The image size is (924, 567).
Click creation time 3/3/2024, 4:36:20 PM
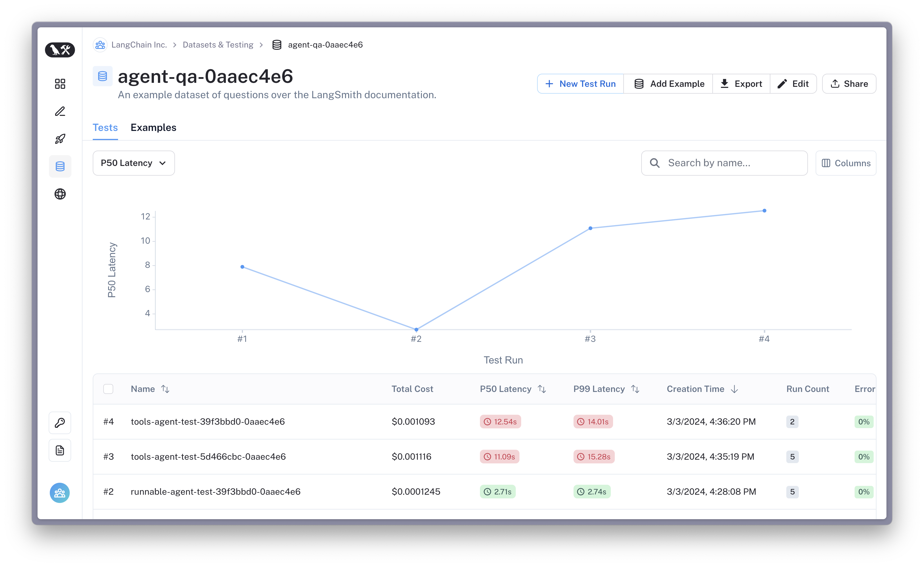711,422
